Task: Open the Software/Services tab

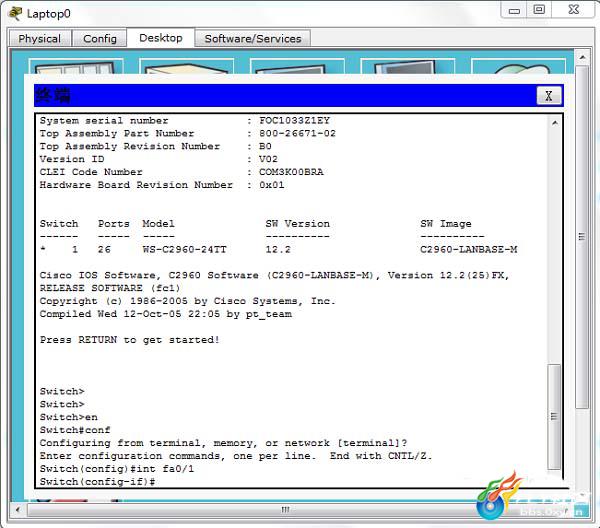Action: [x=253, y=39]
